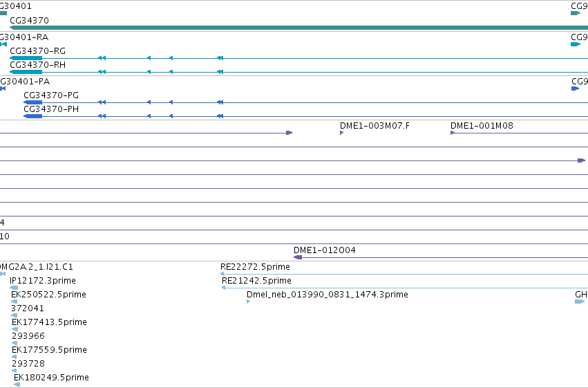The image size is (588, 388).
Task: Click the last double-arrow exon on CG34370-RH
Action: point(220,72)
